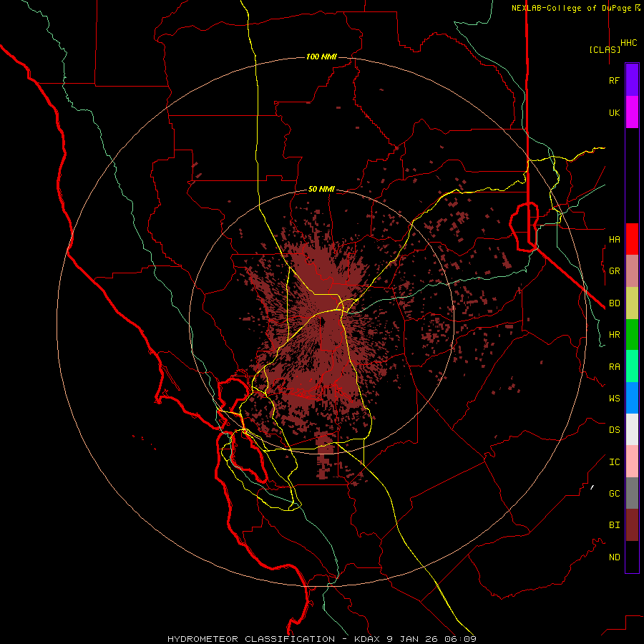Viewport: 644px width, 644px height.
Task: Click the HYDROMETEOR CLASSIFICATION title text
Action: coord(251,639)
